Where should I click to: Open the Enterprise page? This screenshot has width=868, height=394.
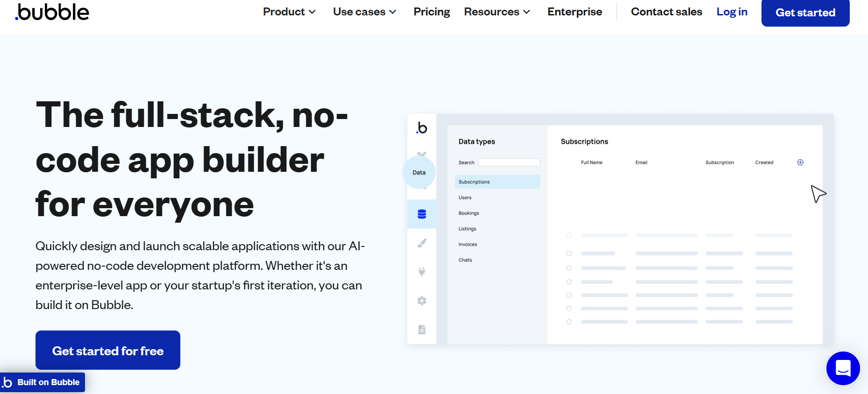tap(575, 12)
